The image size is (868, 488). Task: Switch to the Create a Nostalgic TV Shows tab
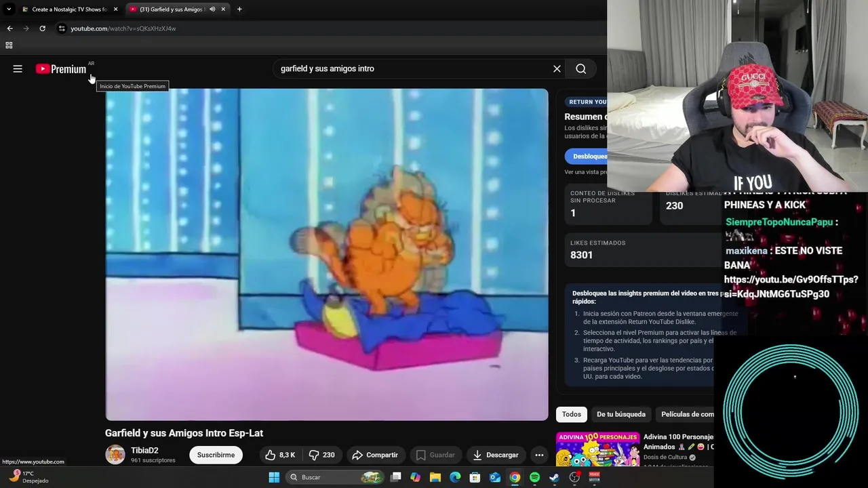(x=70, y=9)
